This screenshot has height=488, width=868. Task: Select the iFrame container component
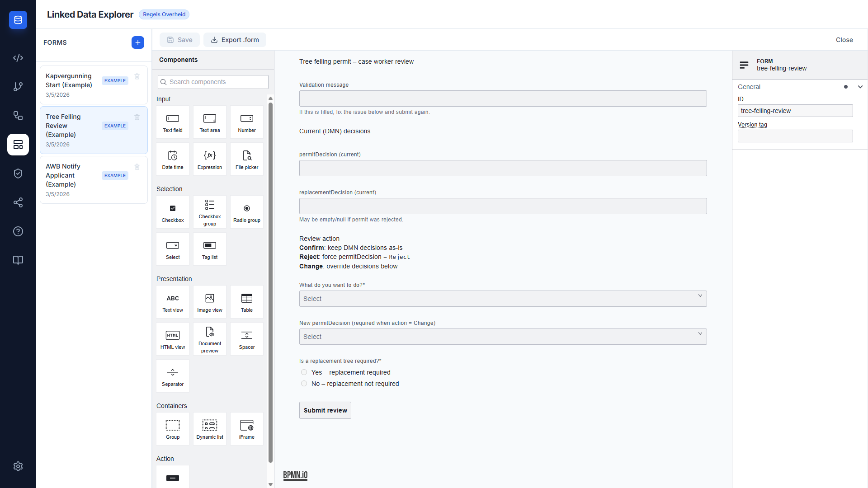click(x=246, y=428)
